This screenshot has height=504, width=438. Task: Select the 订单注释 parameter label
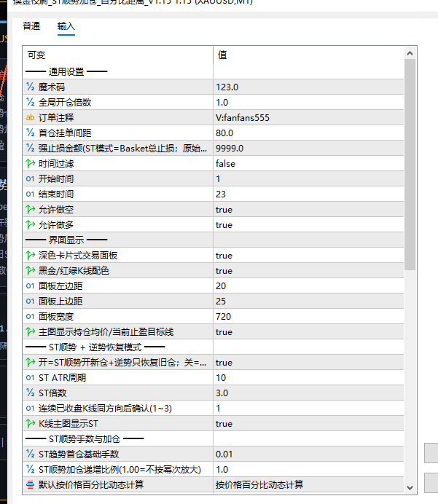56,117
